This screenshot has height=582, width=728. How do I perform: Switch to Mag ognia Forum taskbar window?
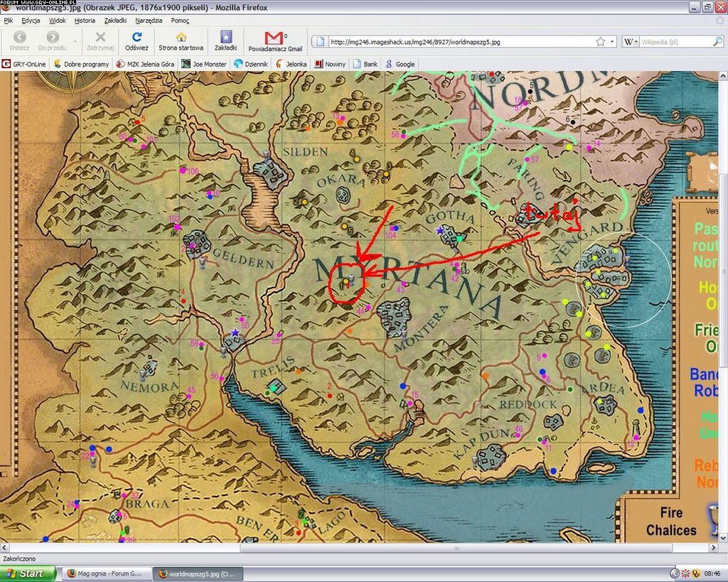(104, 573)
